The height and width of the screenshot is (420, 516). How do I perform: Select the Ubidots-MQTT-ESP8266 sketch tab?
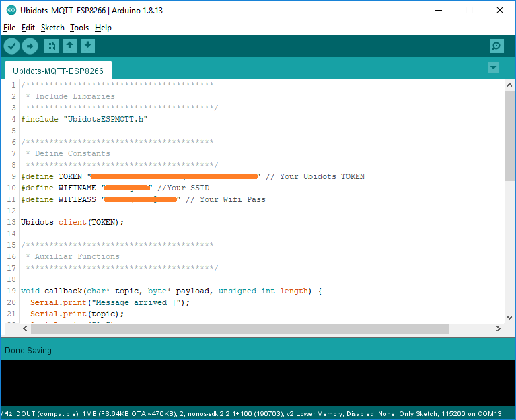point(59,71)
